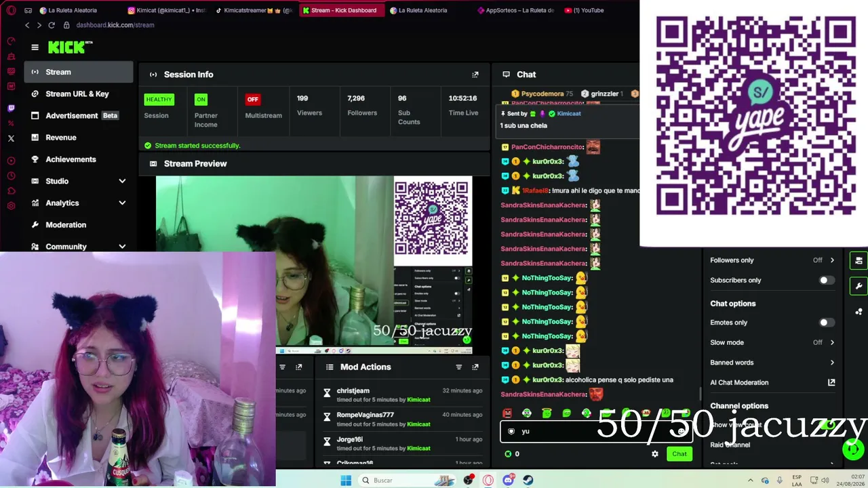Click the Opera logo menu
This screenshot has width=868, height=488.
point(11,10)
